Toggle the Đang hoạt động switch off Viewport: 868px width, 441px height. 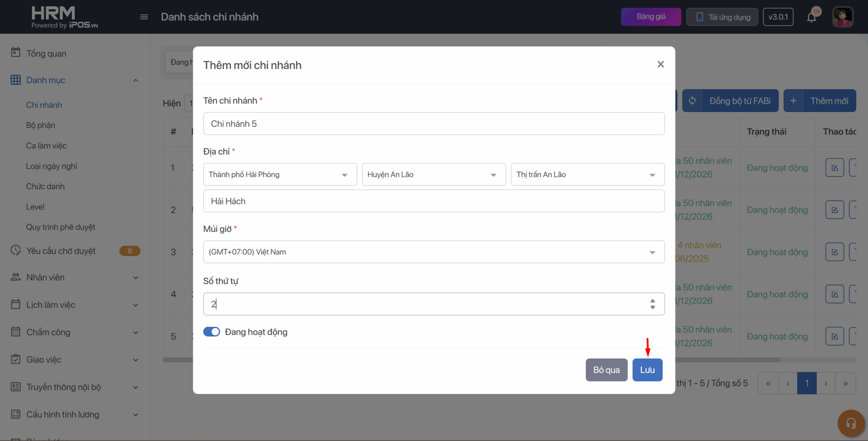(212, 332)
